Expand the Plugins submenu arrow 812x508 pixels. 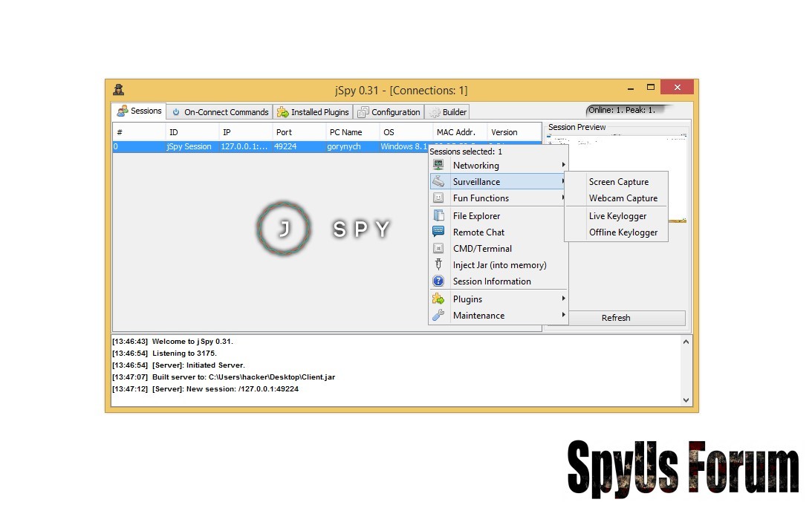(x=564, y=299)
